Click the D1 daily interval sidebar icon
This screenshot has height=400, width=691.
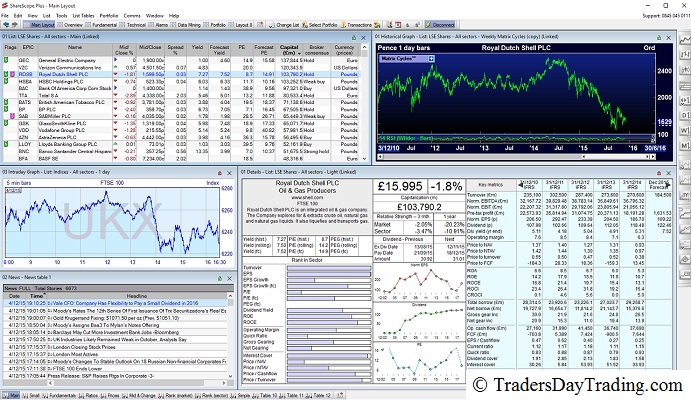[x=685, y=115]
